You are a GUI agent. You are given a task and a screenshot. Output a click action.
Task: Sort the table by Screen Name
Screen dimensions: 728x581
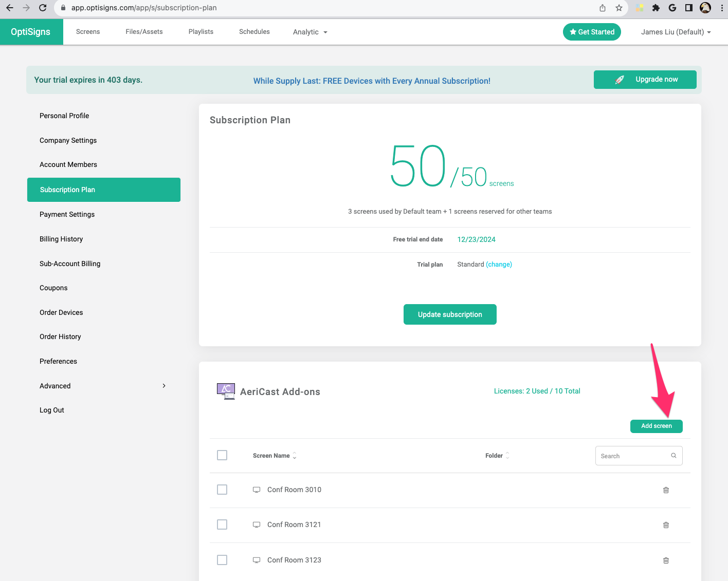[x=275, y=456]
